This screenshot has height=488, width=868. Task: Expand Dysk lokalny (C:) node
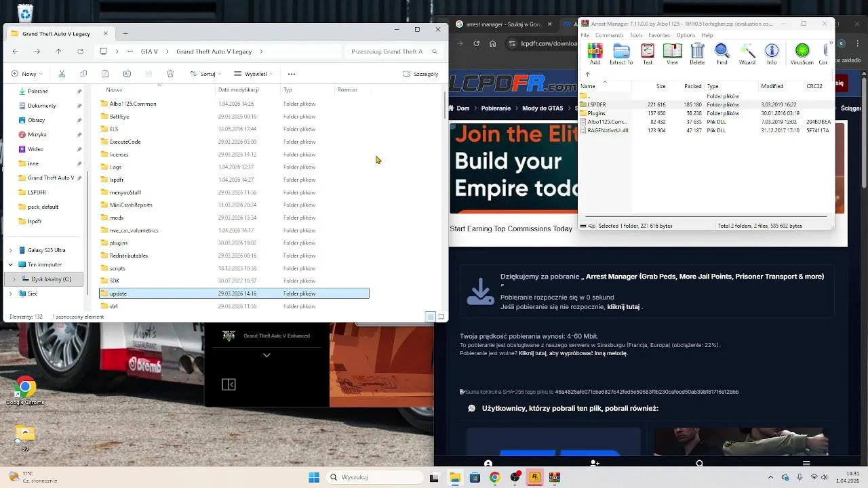(x=14, y=279)
